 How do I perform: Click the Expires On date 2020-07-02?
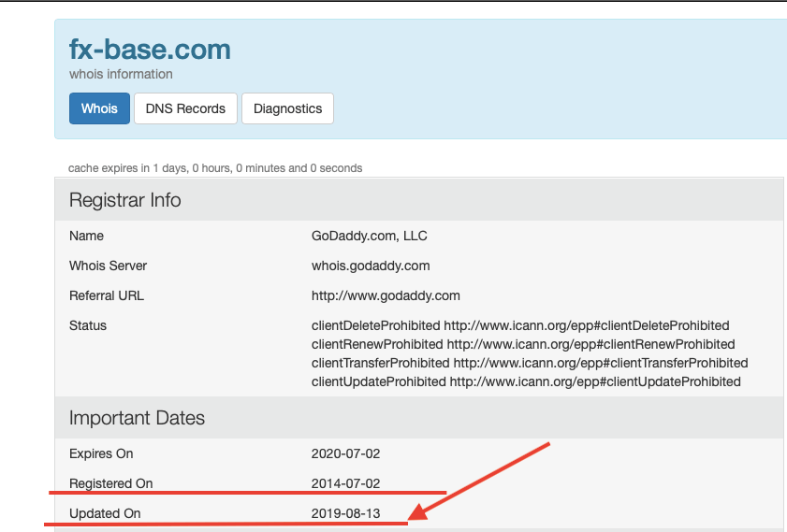tap(345, 453)
